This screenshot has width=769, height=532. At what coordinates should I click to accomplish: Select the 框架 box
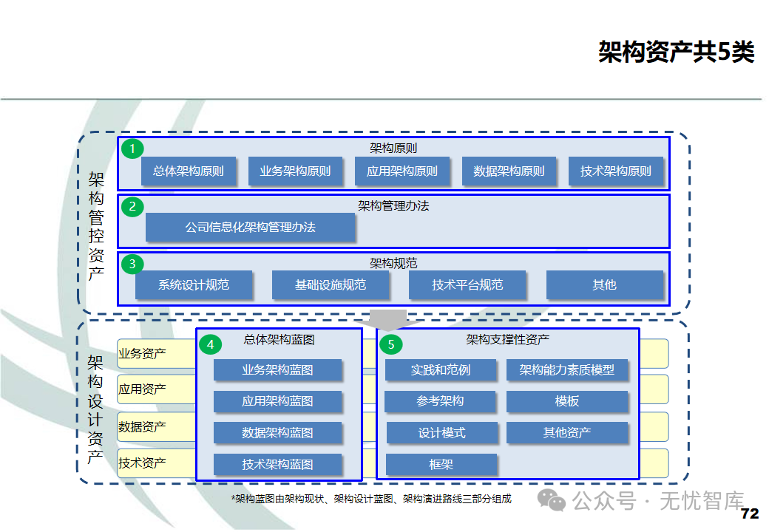click(441, 465)
